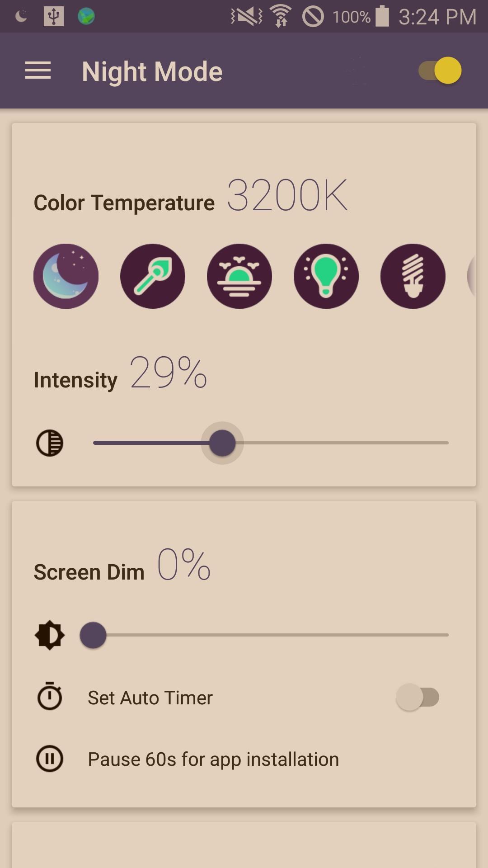This screenshot has height=868, width=488.
Task: Select the candle color temperature preset
Action: (x=153, y=276)
